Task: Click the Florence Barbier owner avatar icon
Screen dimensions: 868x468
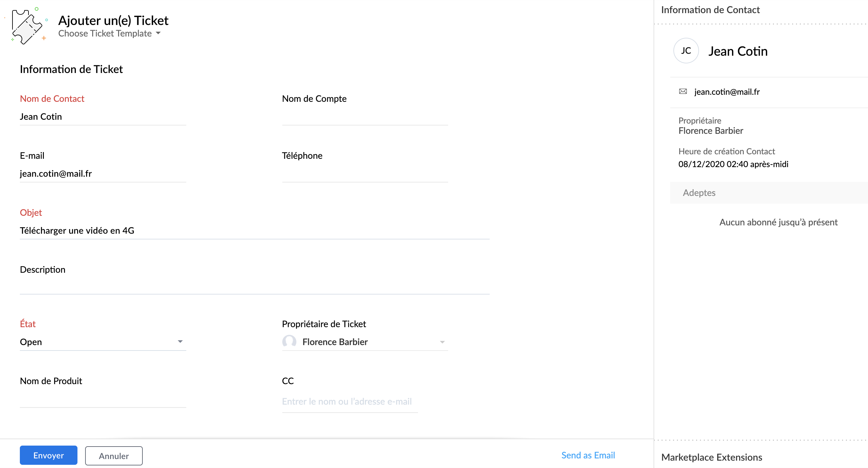Action: coord(289,342)
